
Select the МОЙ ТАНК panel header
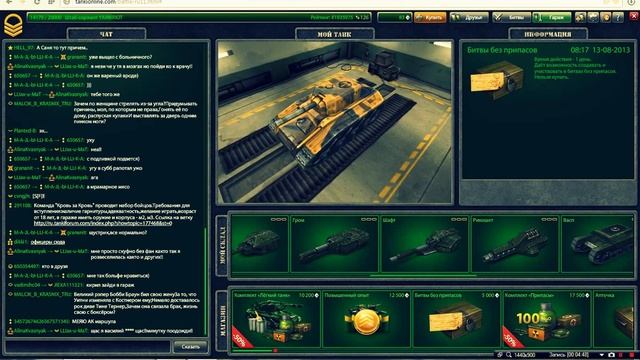334,34
